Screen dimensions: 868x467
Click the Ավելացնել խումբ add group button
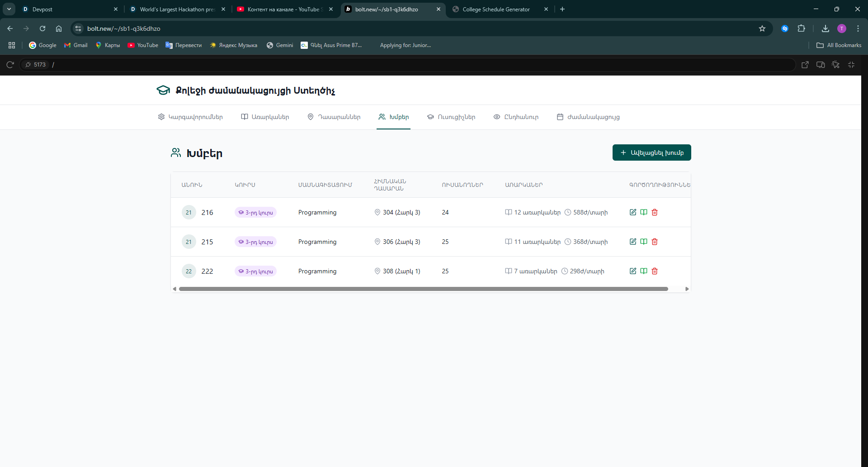652,152
